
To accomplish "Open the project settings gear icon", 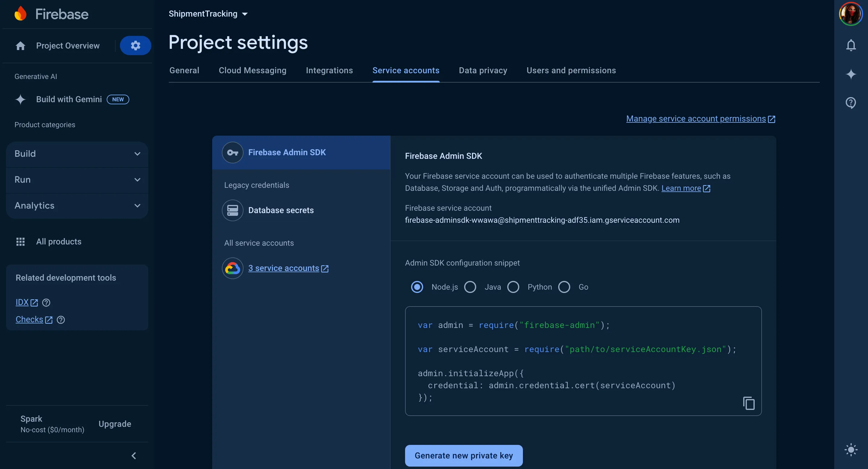I will click(135, 46).
